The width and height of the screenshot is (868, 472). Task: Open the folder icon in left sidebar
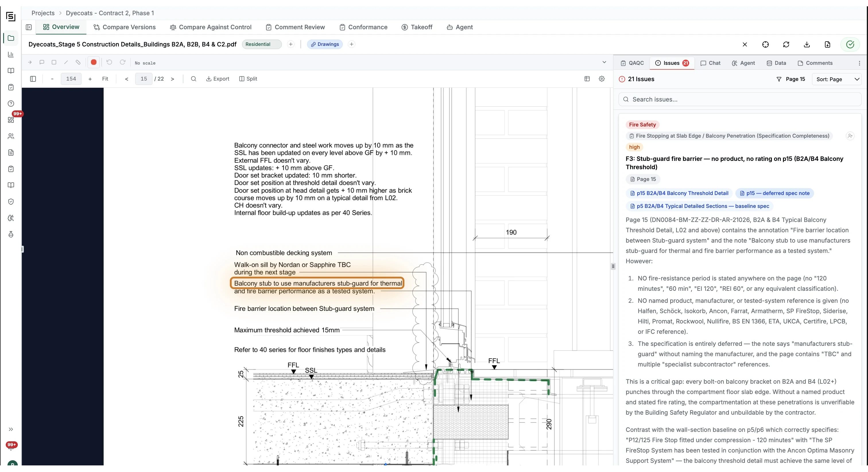pyautogui.click(x=11, y=38)
